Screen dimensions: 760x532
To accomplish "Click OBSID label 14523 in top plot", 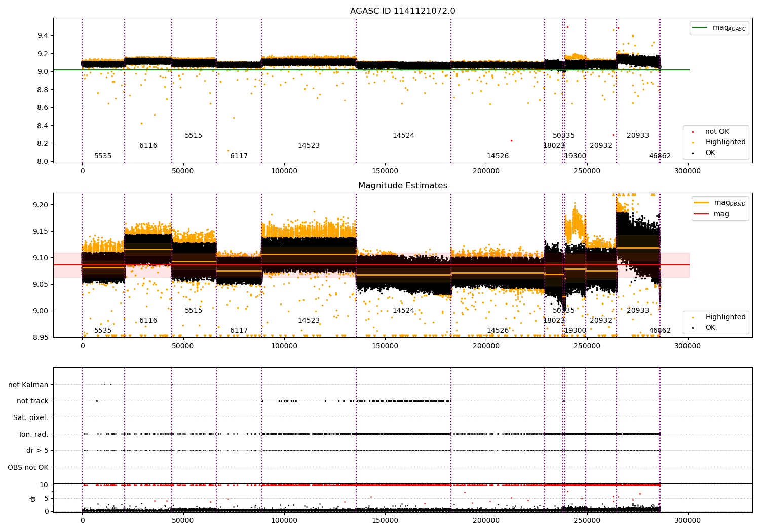I will tap(309, 146).
